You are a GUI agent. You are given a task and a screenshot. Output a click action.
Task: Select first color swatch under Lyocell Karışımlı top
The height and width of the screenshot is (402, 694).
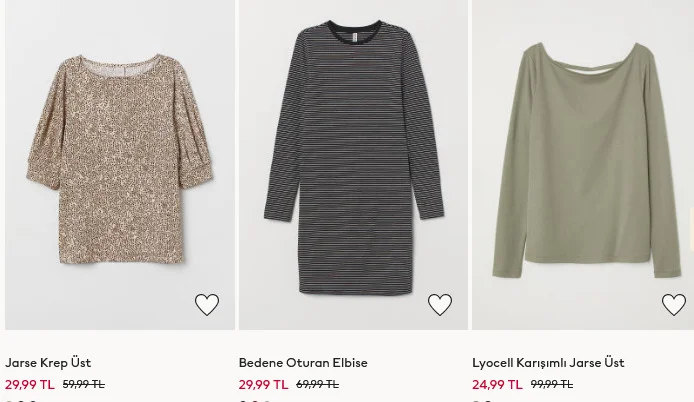476,401
